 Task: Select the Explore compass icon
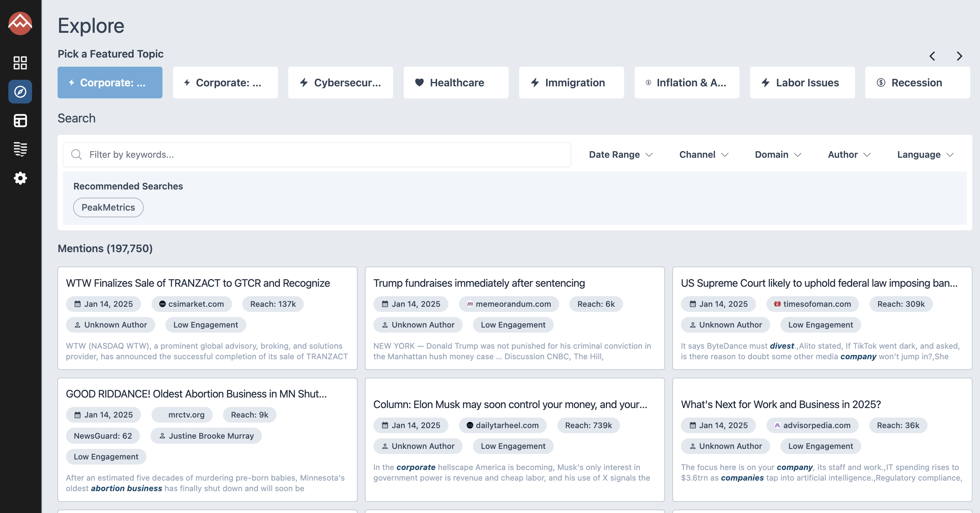[x=20, y=92]
